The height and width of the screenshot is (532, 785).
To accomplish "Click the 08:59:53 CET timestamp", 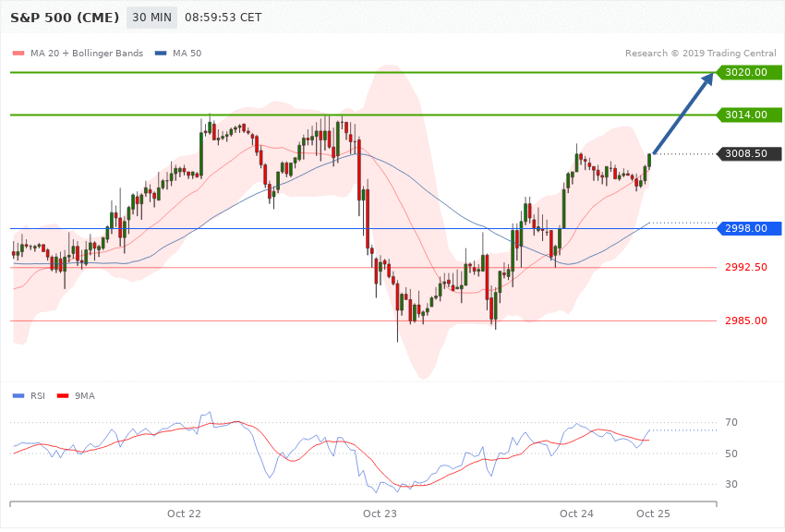I will (x=223, y=18).
